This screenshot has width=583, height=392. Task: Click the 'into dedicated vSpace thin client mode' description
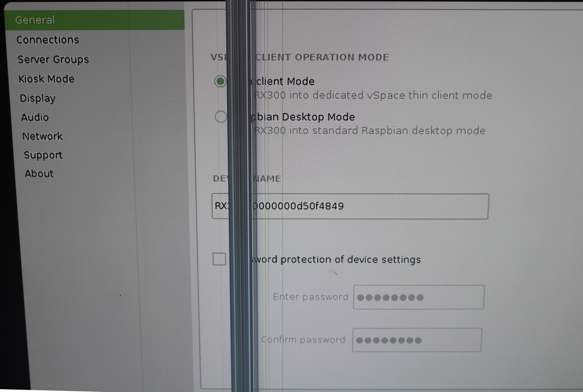coord(391,95)
